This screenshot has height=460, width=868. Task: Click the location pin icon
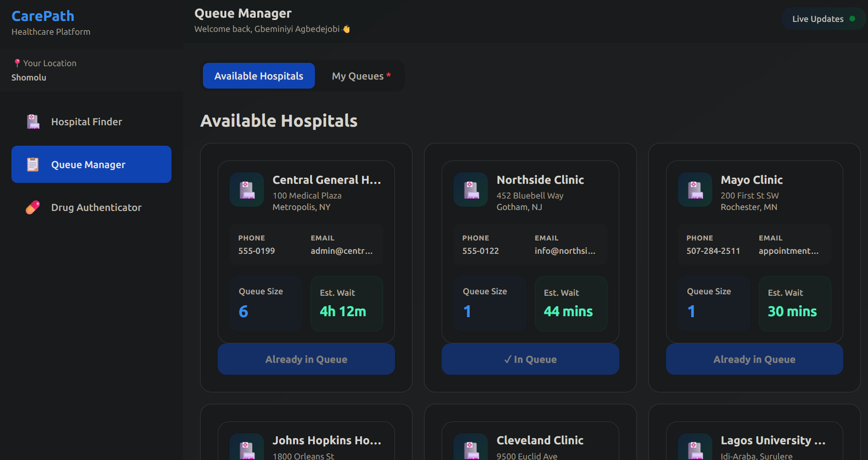click(x=17, y=63)
